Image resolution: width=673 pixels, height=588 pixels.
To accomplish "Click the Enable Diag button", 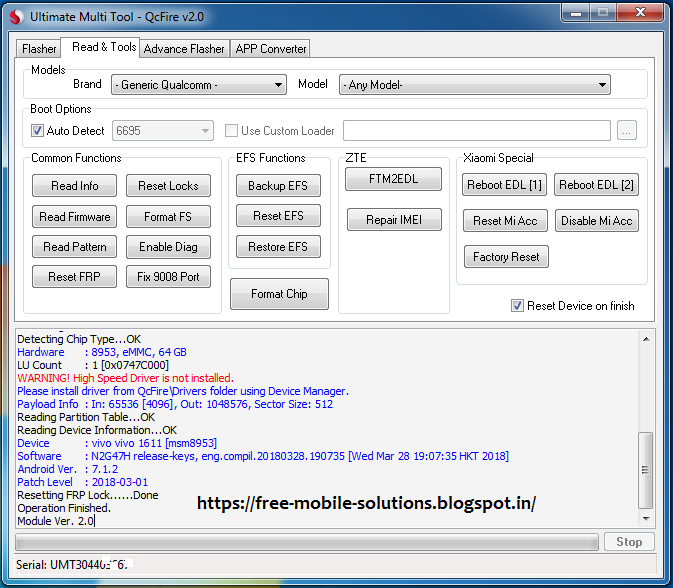I will point(168,247).
